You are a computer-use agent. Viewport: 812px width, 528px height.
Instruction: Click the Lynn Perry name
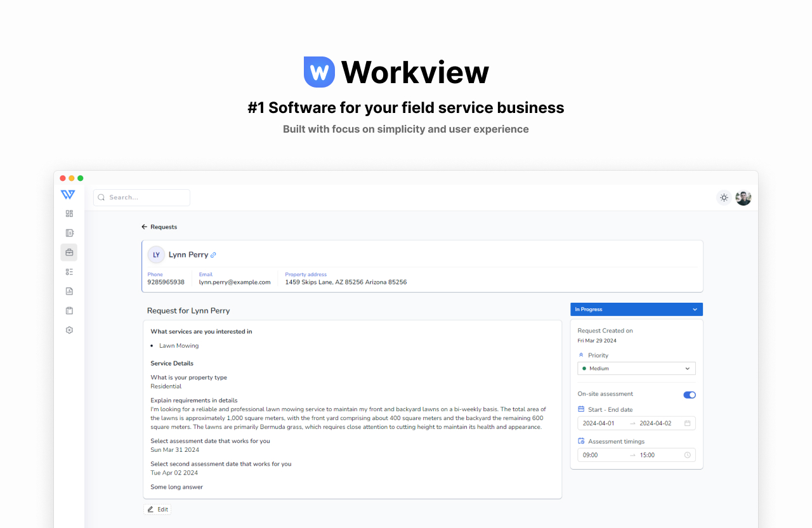[188, 254]
